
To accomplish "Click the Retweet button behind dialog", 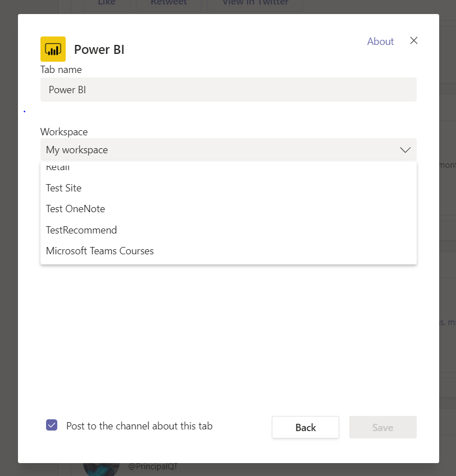I will pos(168,3).
